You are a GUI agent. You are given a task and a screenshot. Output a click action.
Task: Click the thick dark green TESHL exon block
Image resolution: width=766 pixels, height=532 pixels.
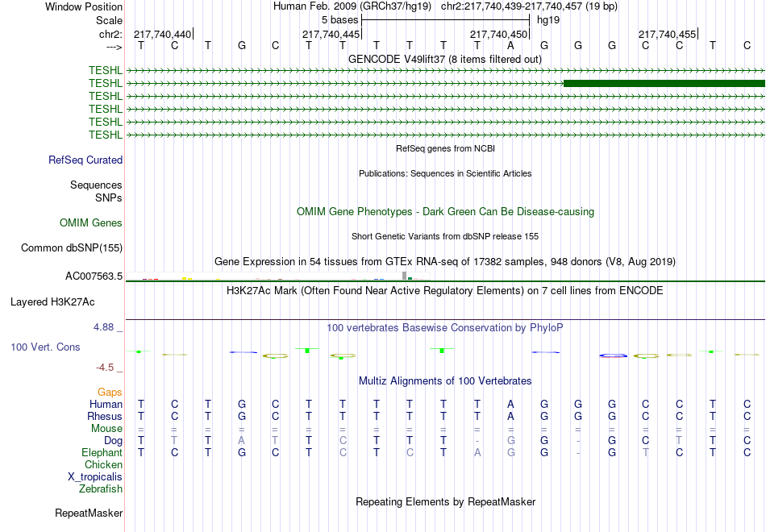point(664,84)
